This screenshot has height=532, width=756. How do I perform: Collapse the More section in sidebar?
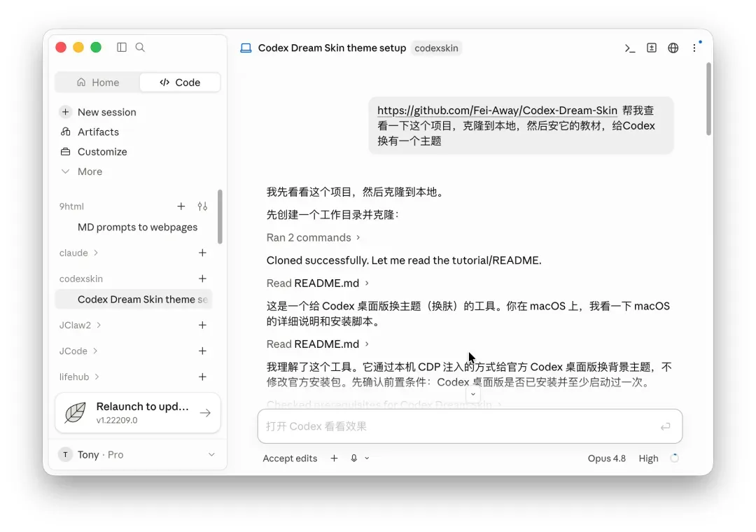click(81, 171)
